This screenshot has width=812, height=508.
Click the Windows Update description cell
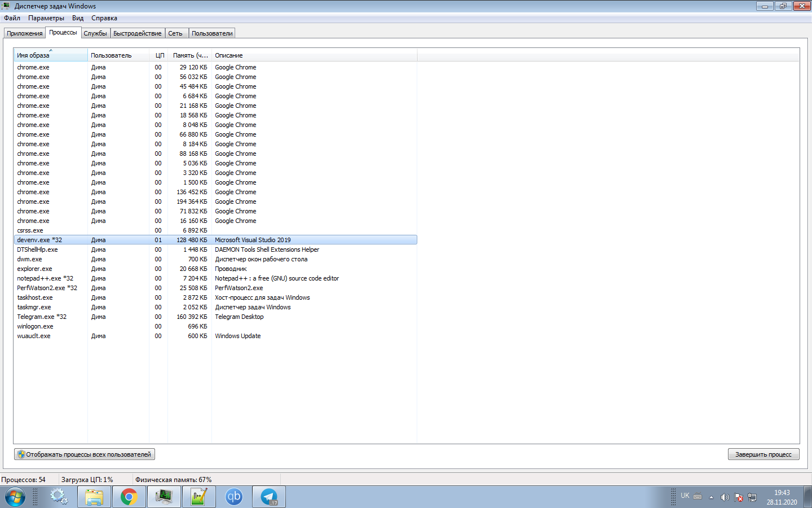pos(238,336)
